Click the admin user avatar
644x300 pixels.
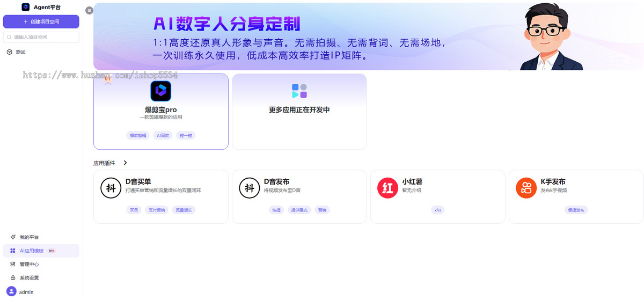11,291
